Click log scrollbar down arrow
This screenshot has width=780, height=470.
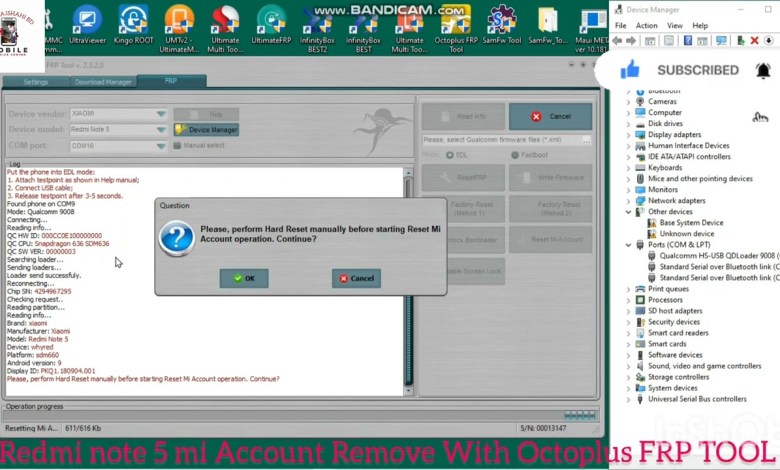(x=408, y=391)
